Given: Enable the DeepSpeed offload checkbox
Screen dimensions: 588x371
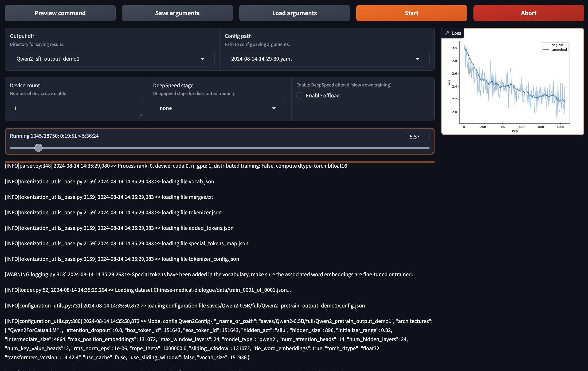Looking at the screenshot, I should click(300, 96).
